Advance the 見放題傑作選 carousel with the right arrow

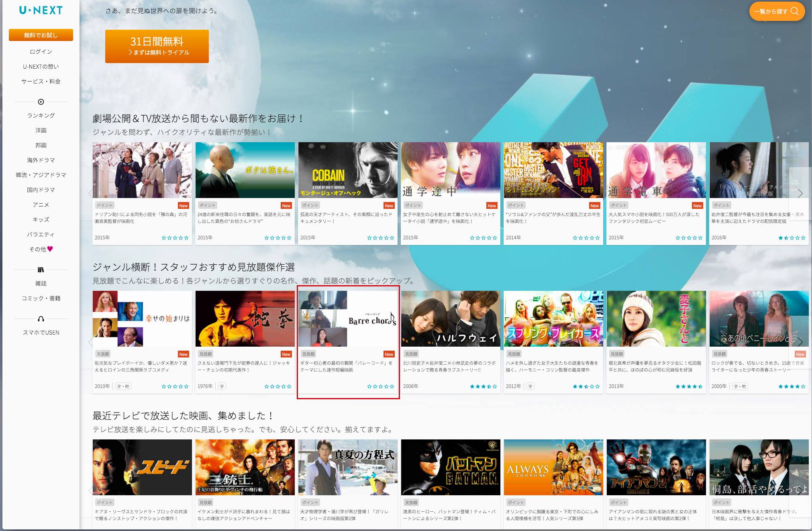pos(800,342)
